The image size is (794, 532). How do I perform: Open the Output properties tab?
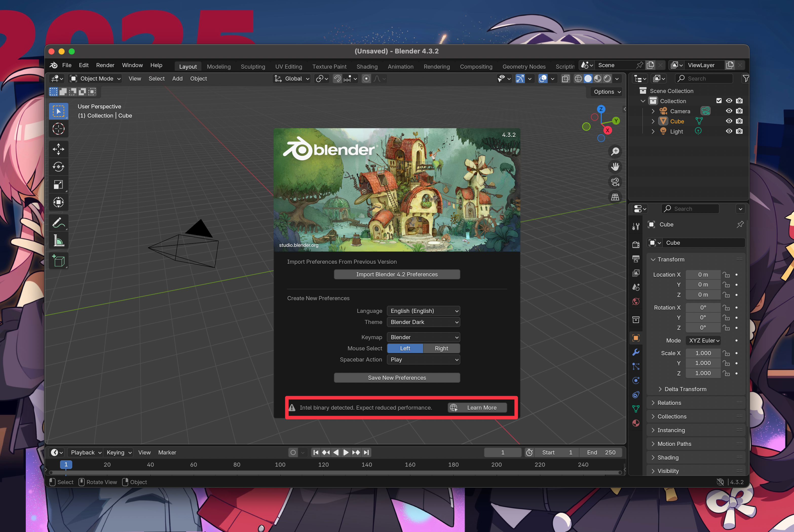[636, 259]
